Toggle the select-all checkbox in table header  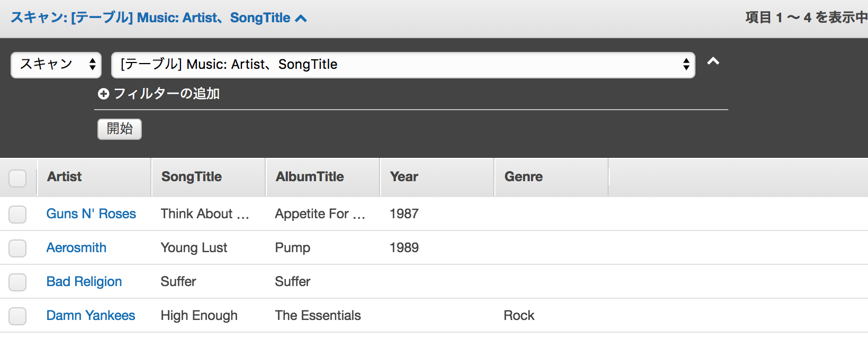click(x=17, y=179)
